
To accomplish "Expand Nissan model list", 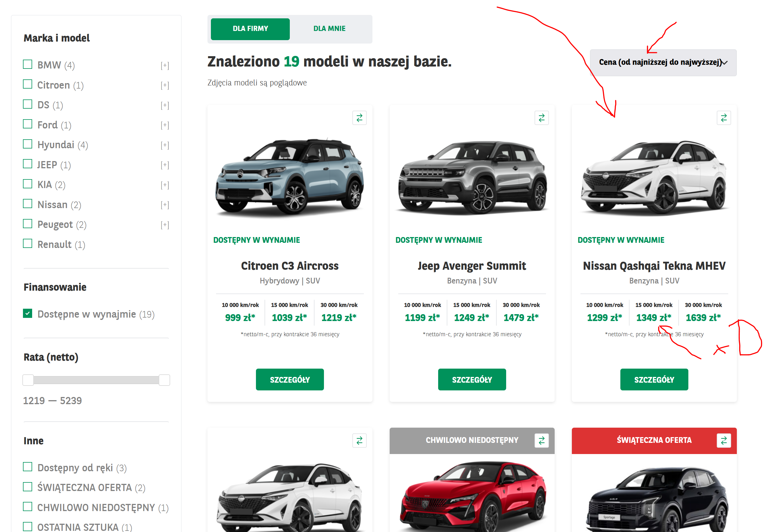I will [x=165, y=205].
